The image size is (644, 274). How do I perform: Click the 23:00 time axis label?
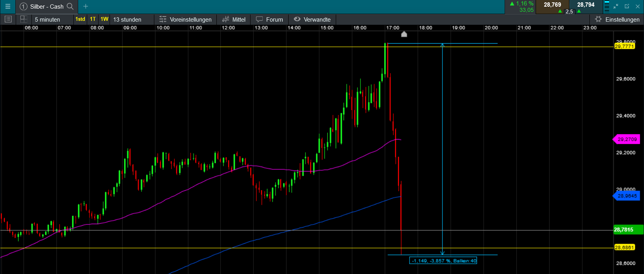[590, 28]
